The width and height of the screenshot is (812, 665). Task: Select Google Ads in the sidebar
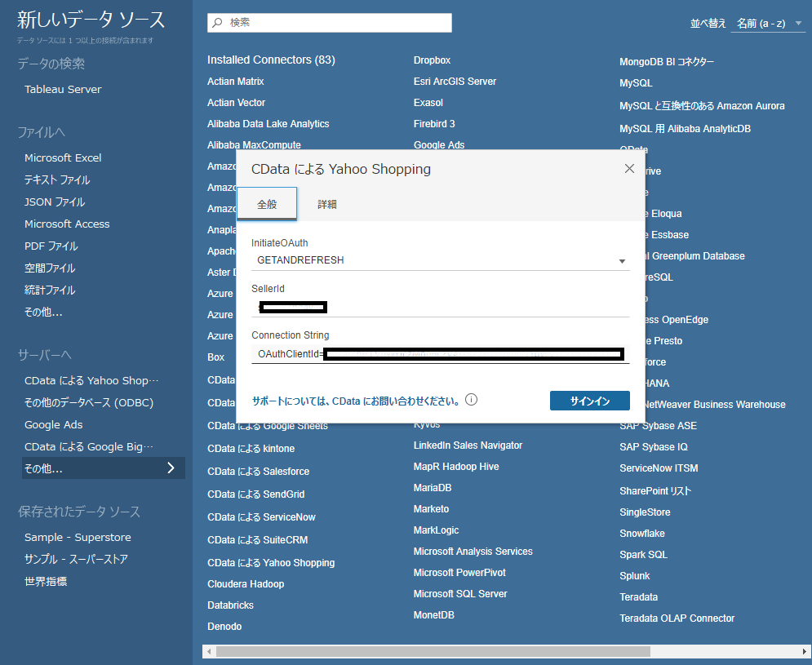[x=53, y=424]
